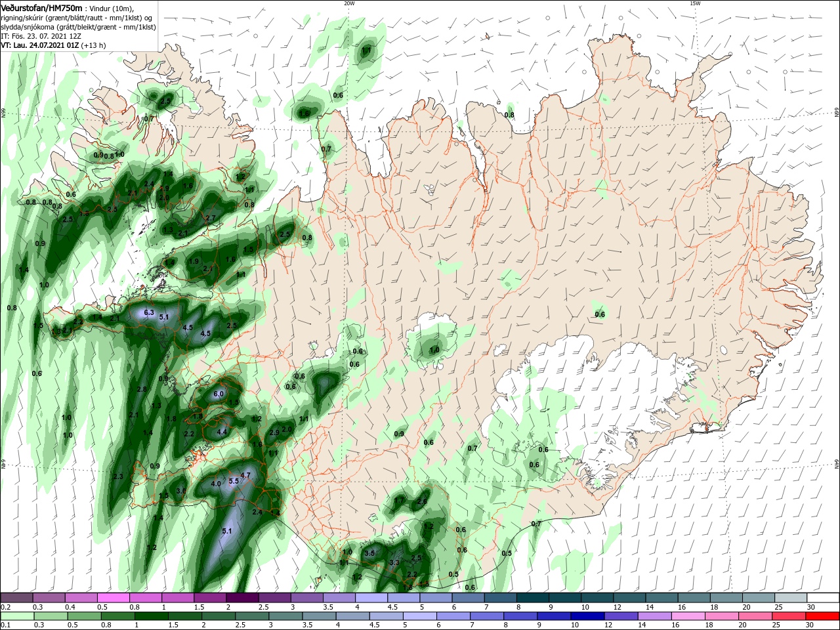
Task: Click the 5.5 precipitation value on the map
Action: [234, 481]
